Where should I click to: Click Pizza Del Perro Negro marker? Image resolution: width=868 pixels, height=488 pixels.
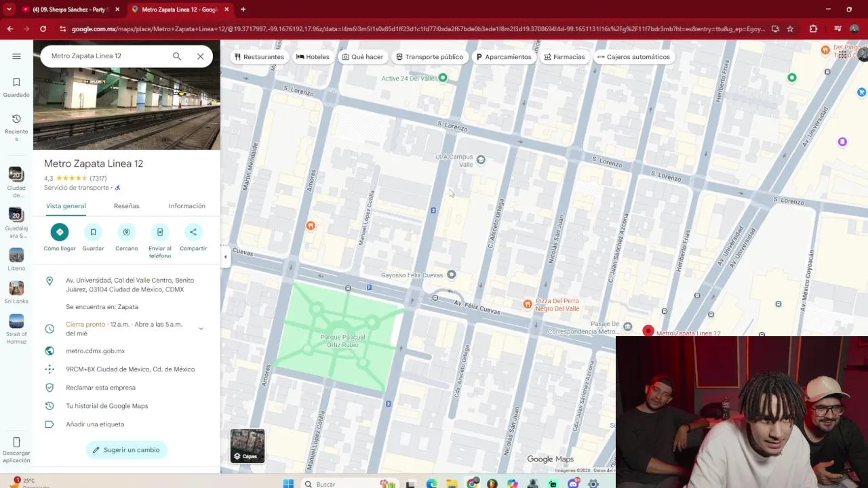click(x=528, y=304)
